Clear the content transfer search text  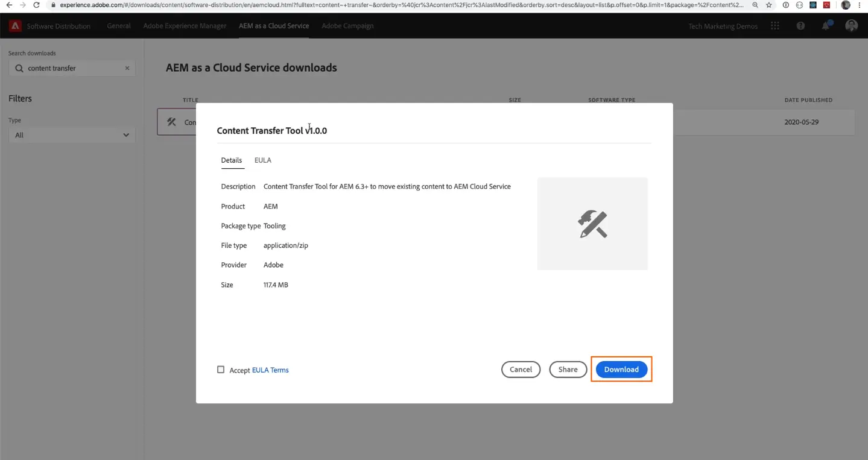[x=127, y=68]
